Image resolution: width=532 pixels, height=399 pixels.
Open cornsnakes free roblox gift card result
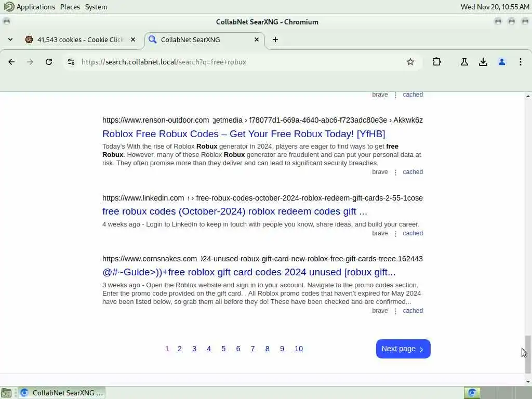[249, 272]
